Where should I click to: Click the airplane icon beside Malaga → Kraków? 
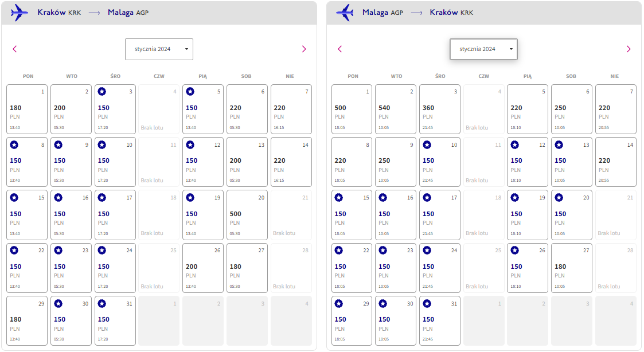[345, 12]
